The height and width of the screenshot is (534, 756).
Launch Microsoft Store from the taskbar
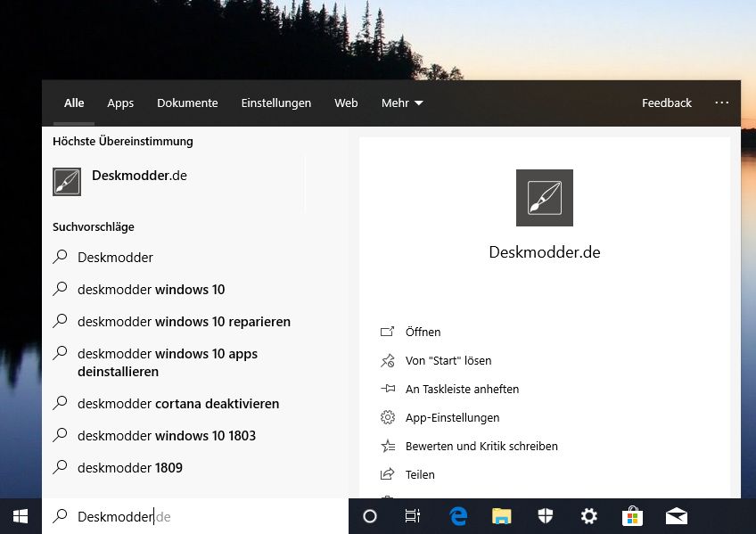click(x=633, y=516)
